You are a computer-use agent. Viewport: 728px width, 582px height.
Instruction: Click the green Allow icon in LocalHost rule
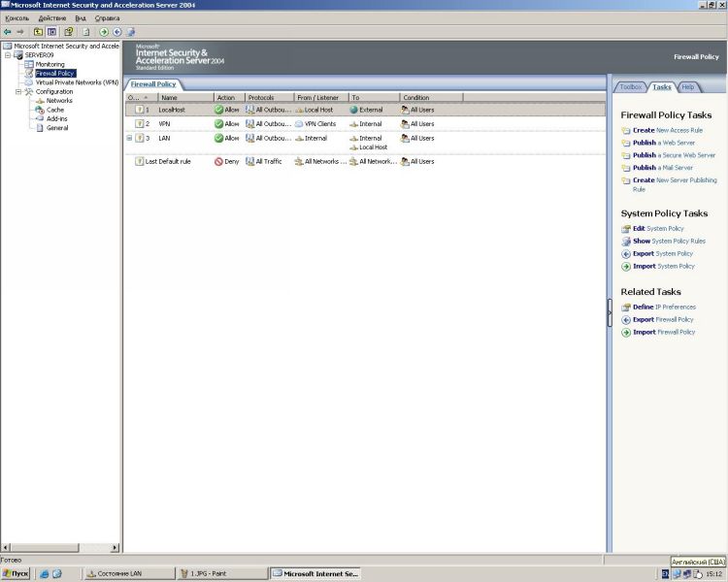coord(218,110)
